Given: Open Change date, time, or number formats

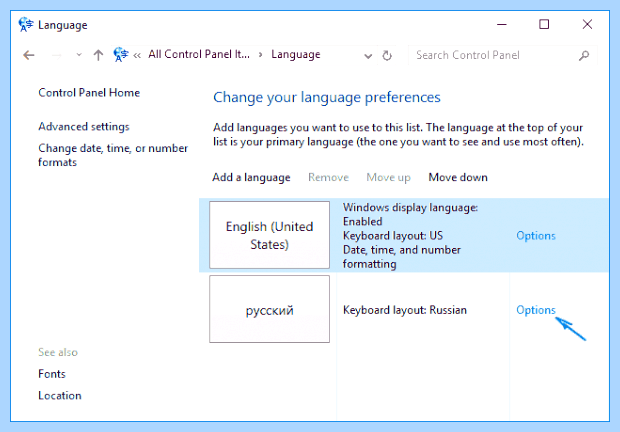Looking at the screenshot, I should pos(113,155).
